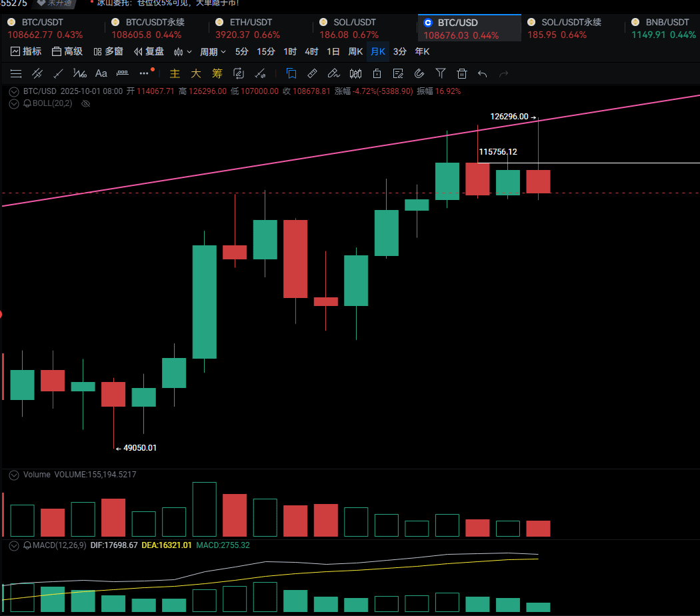Toggle the 主 main-force indicator
The image size is (700, 616).
point(175,73)
